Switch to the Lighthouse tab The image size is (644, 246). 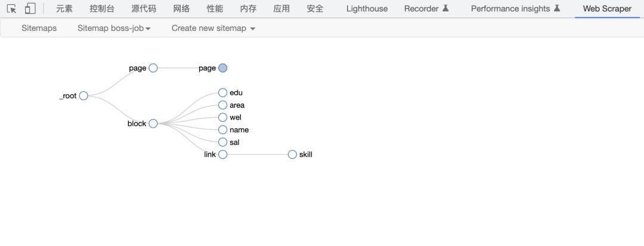click(x=367, y=9)
